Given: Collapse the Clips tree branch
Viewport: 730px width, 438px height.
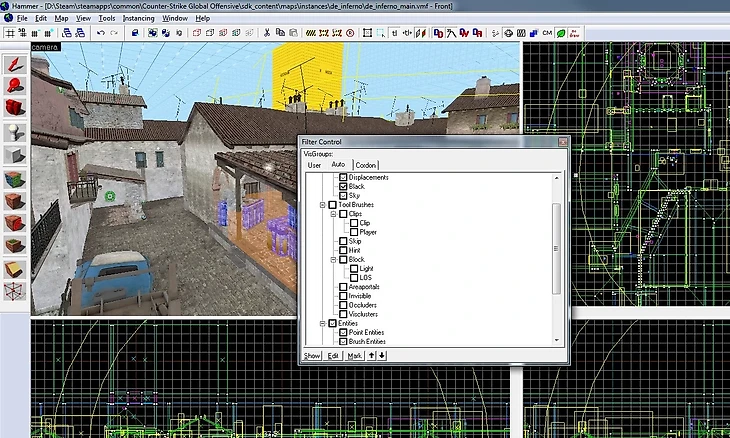Looking at the screenshot, I should (333, 214).
